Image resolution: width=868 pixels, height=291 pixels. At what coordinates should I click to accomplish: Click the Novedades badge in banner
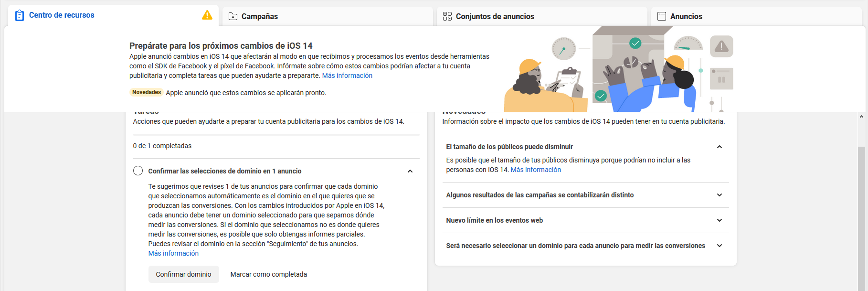pyautogui.click(x=147, y=92)
